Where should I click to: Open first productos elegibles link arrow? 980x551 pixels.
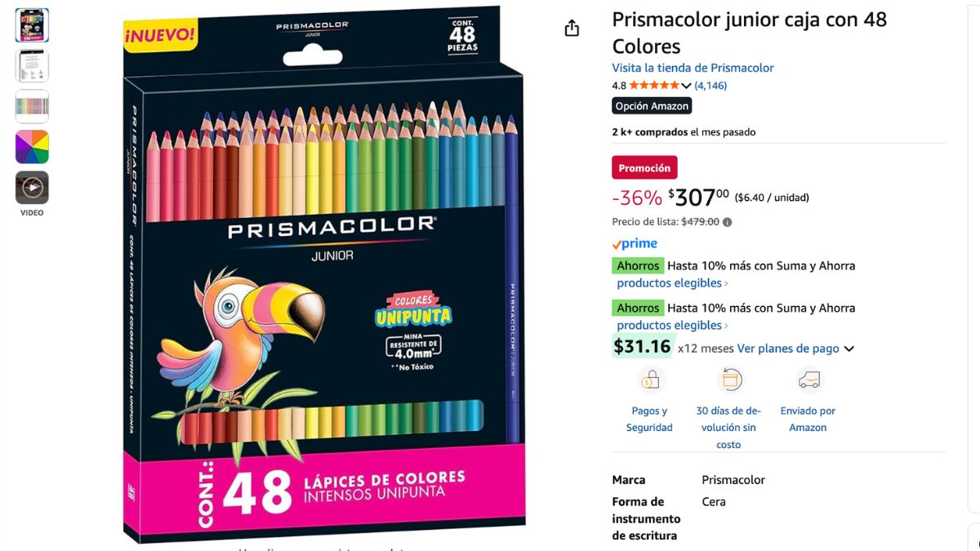726,283
